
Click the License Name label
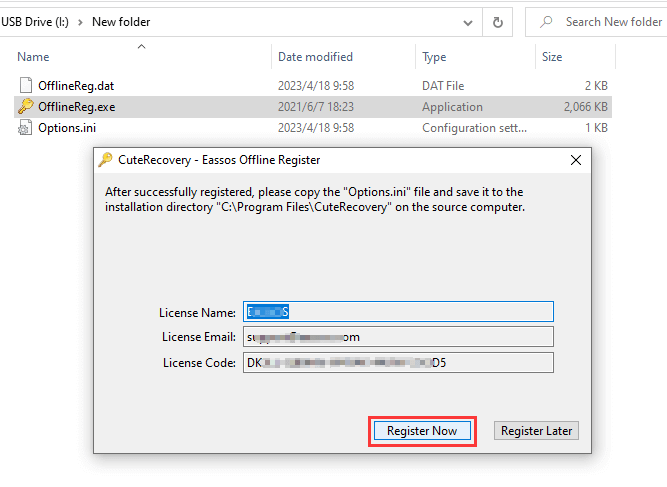click(x=197, y=313)
